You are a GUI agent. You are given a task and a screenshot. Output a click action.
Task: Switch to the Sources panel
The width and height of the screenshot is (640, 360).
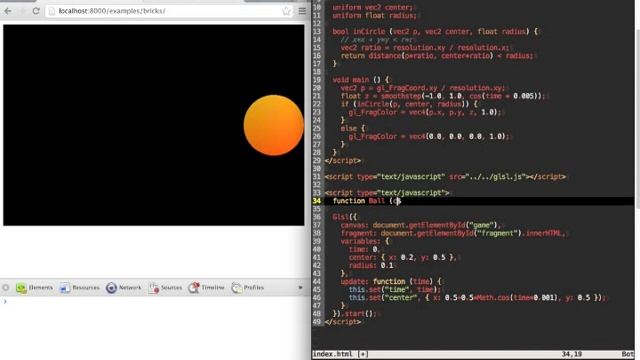click(x=165, y=288)
